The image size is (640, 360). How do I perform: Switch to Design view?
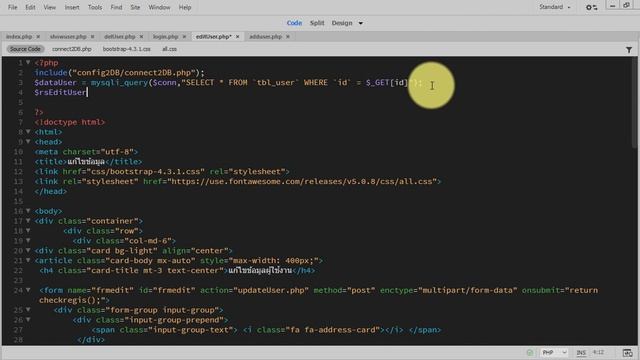point(342,23)
